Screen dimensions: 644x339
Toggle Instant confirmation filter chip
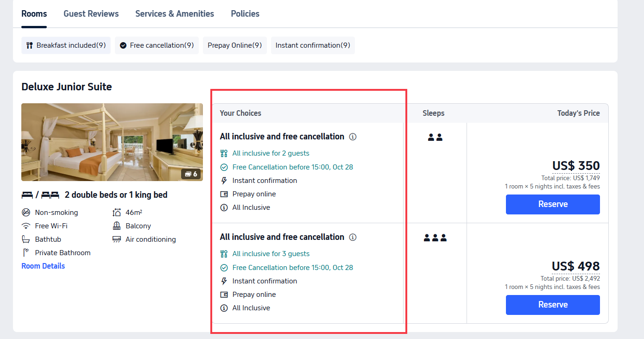pos(312,45)
